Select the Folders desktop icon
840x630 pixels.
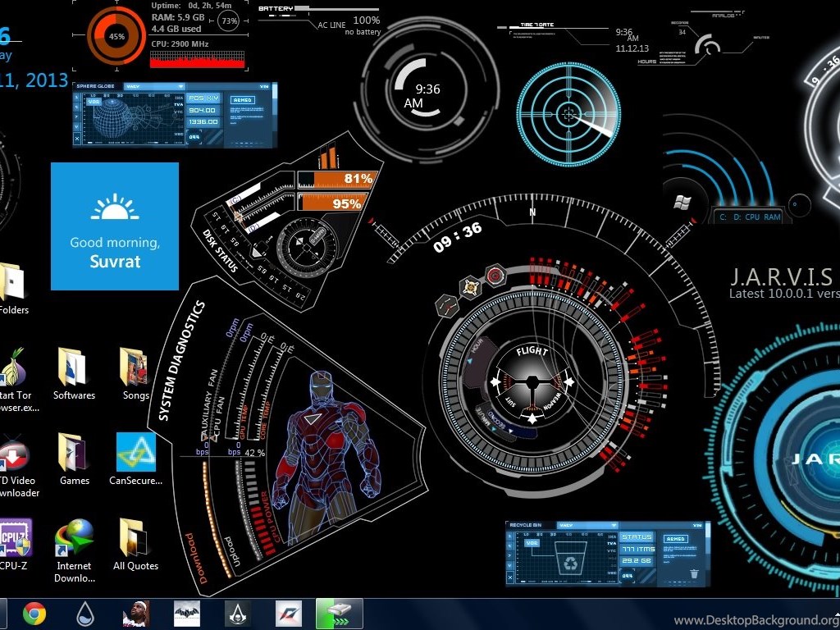13,288
